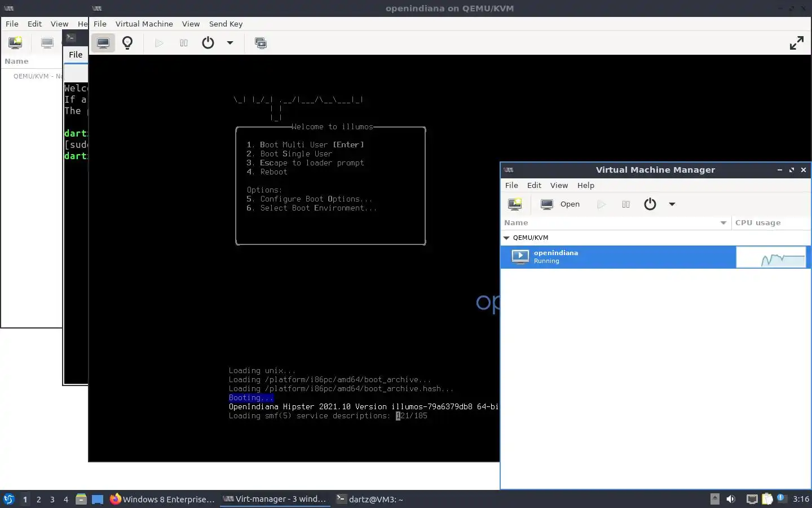The width and height of the screenshot is (812, 508).
Task: Open shutdown options arrow in openindiana viewer
Action: tap(230, 43)
